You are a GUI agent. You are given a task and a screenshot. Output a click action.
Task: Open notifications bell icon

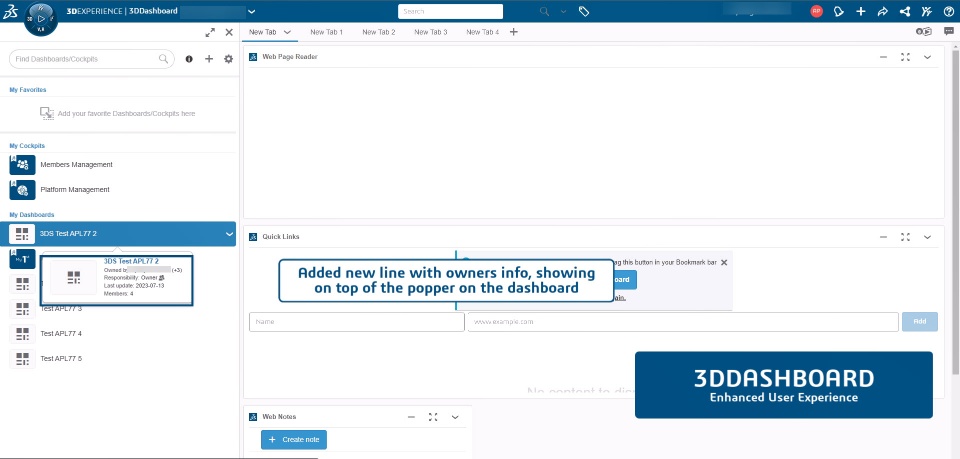pos(839,11)
